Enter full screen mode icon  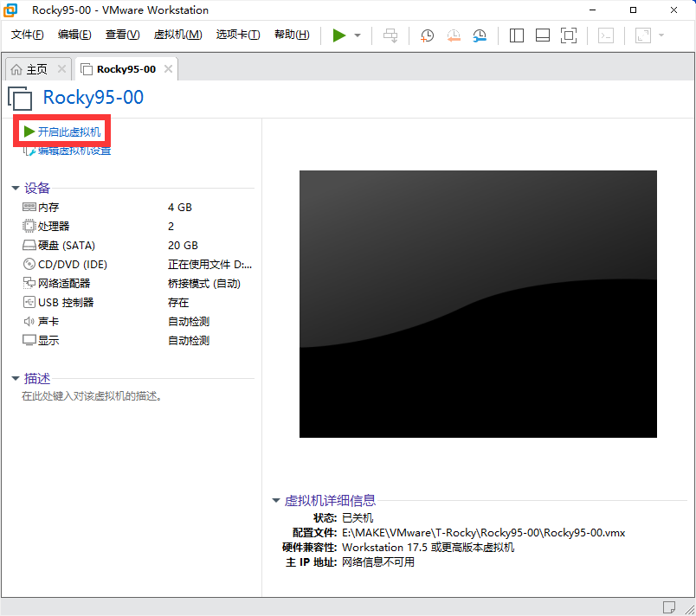pyautogui.click(x=569, y=35)
